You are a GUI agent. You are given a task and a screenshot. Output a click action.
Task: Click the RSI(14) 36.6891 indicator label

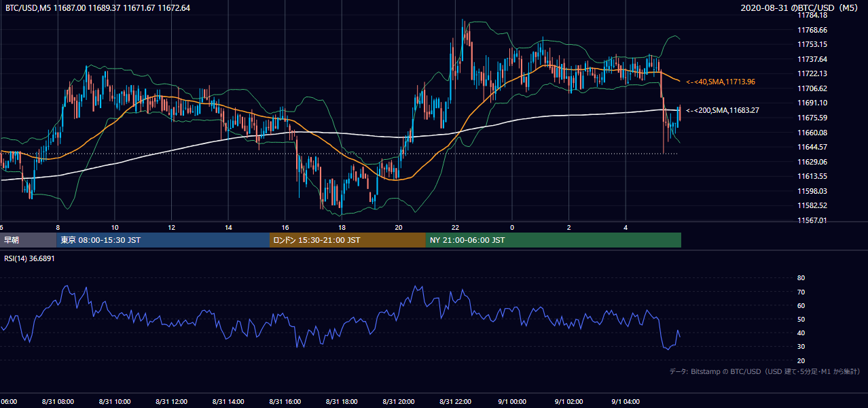[29, 258]
